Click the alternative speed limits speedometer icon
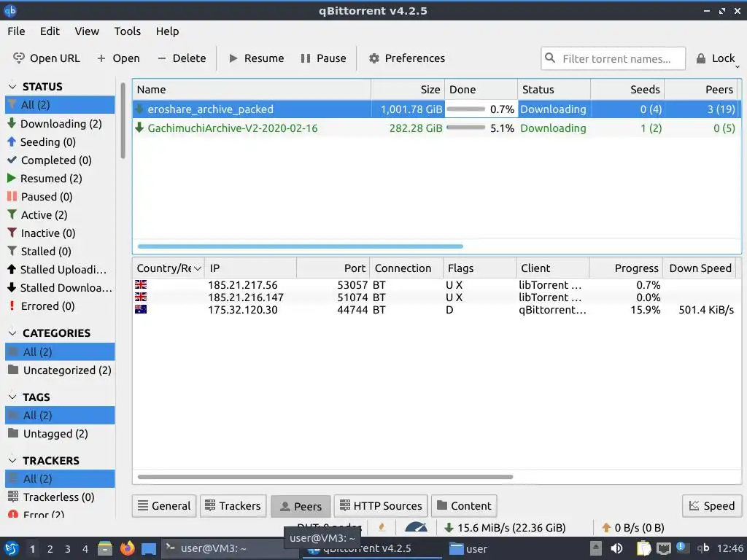Screen dimensions: 747x560 coord(416,527)
